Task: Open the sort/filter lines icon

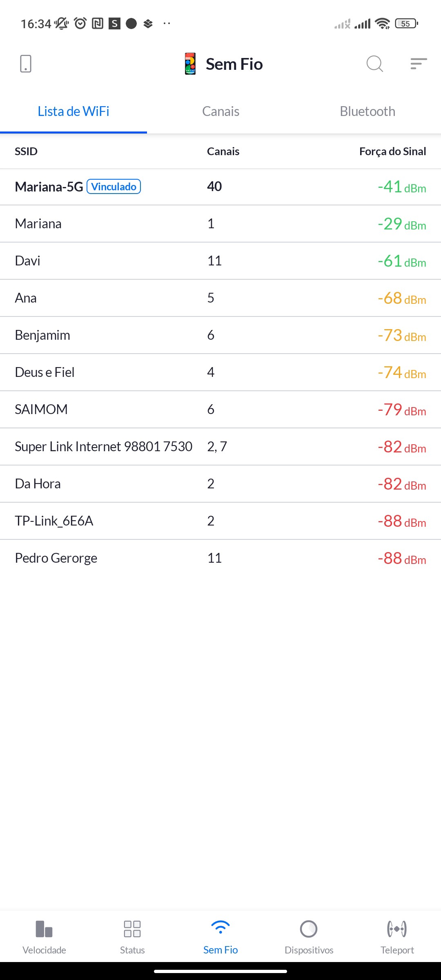Action: point(419,64)
